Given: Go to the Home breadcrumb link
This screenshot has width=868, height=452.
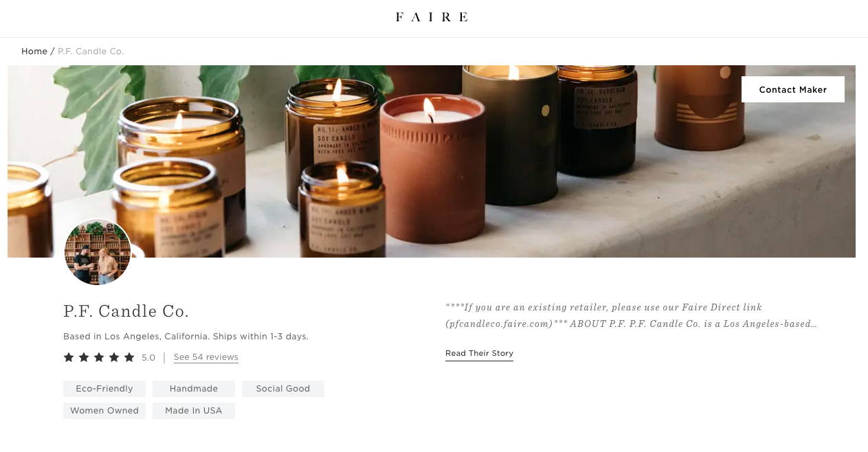Looking at the screenshot, I should point(34,52).
